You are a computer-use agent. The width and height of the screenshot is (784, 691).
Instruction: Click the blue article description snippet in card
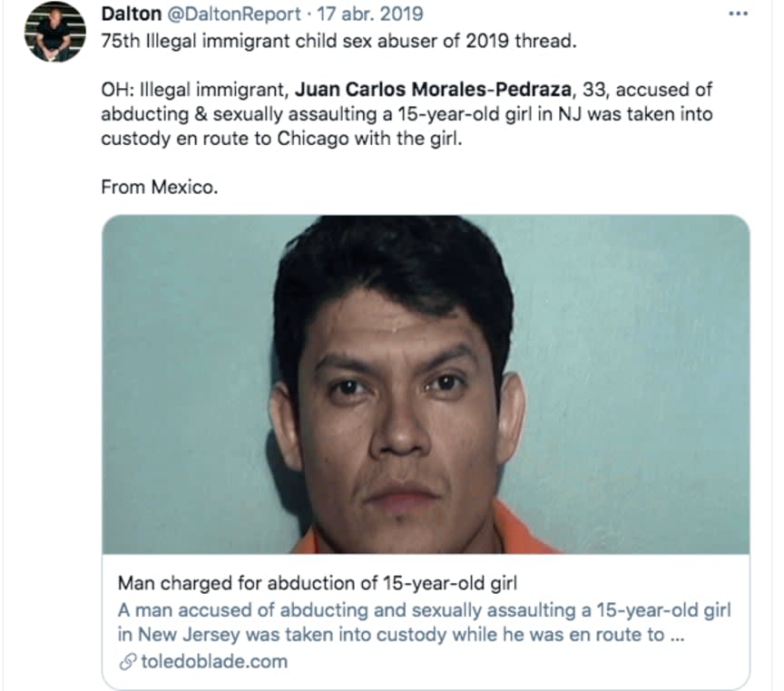pyautogui.click(x=424, y=622)
